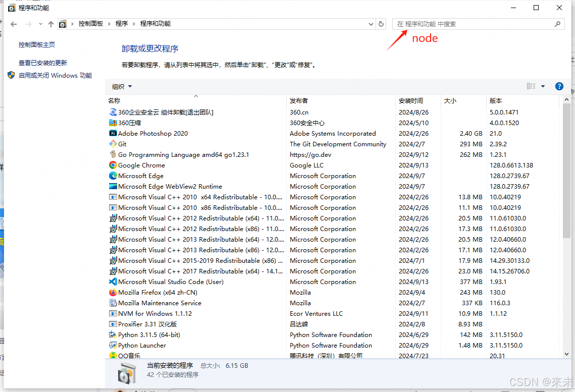Click publisher Ecor Ventures LLC

[316, 314]
